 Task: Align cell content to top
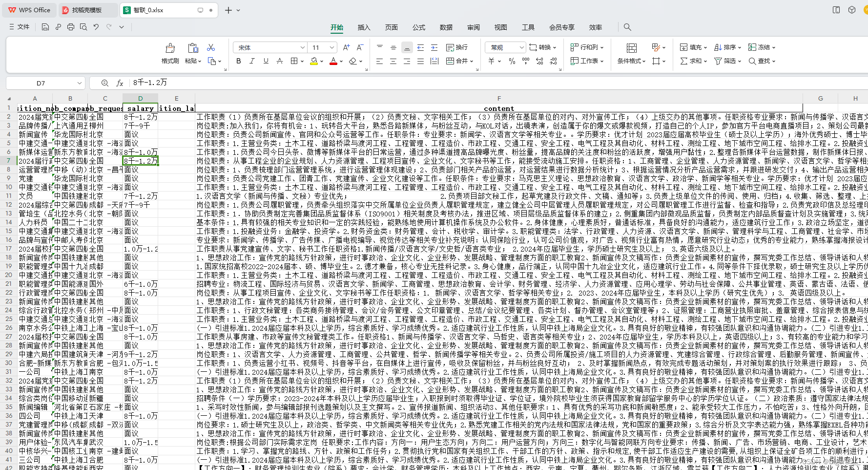click(x=379, y=47)
